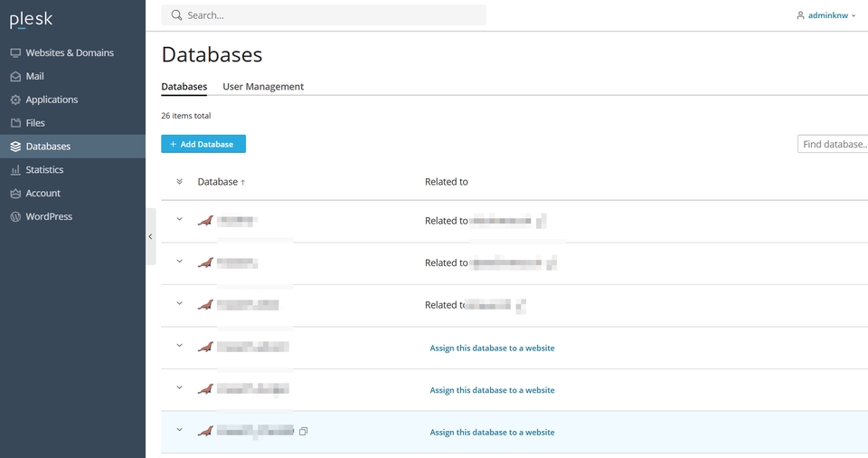Expand the first database row

pos(179,219)
